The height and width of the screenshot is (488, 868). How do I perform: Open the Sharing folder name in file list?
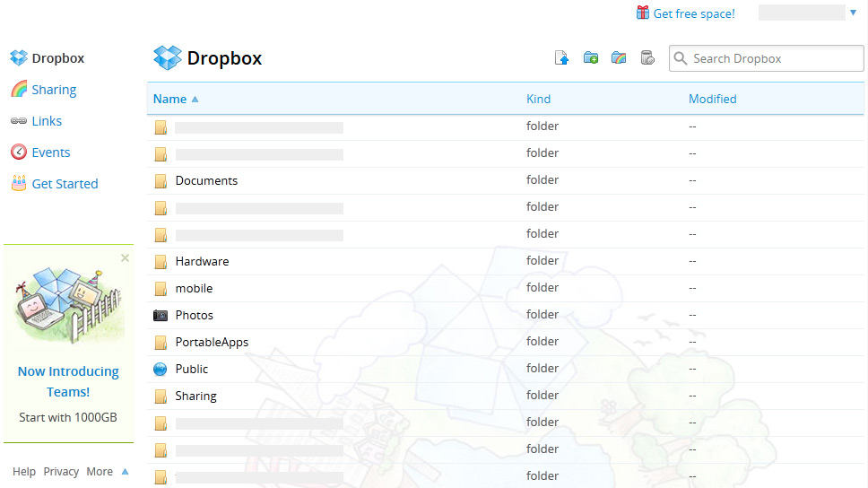(196, 396)
